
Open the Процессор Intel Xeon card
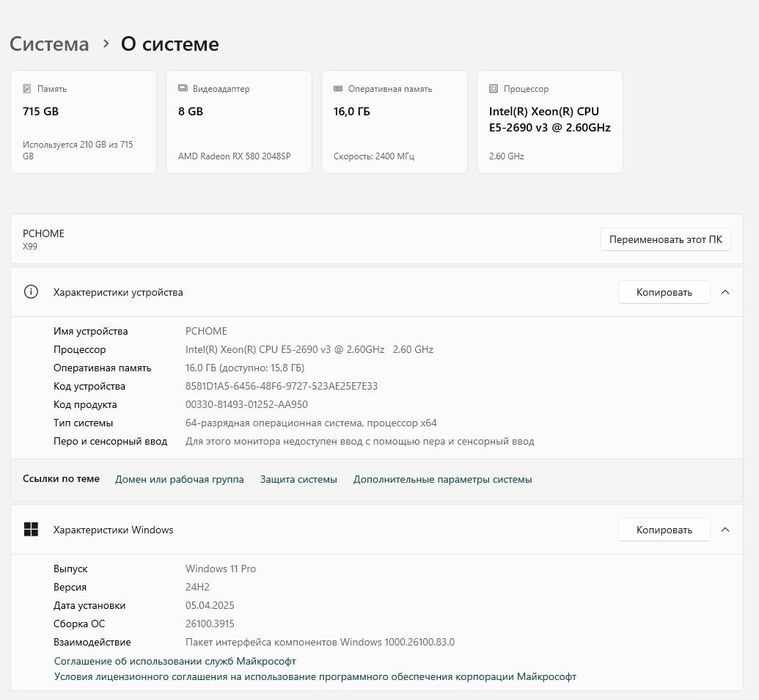(550, 122)
